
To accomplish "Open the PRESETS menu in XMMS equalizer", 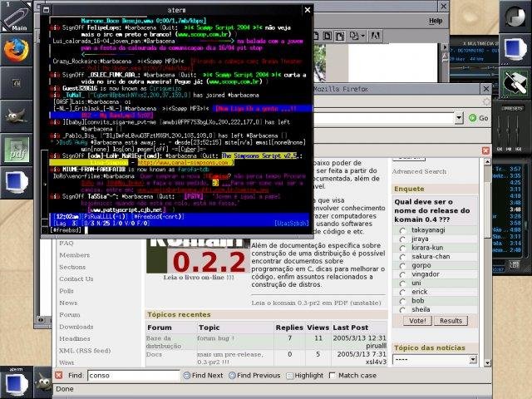I will (x=512, y=109).
